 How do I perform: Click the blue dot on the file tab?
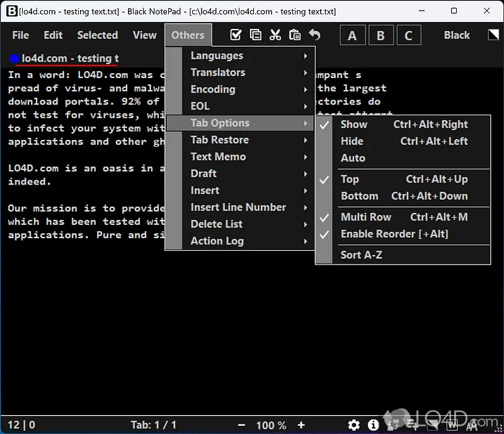(x=14, y=59)
